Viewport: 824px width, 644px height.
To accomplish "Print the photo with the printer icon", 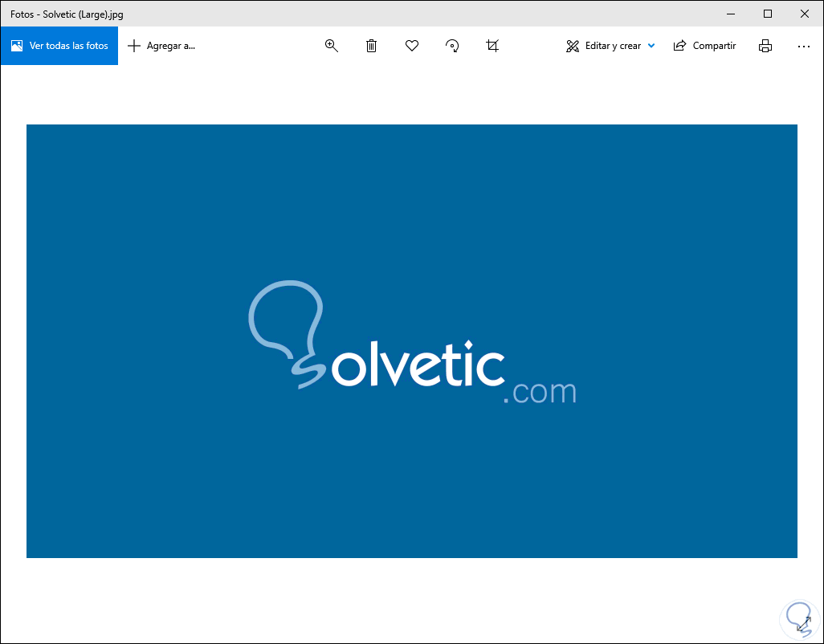I will [x=765, y=46].
